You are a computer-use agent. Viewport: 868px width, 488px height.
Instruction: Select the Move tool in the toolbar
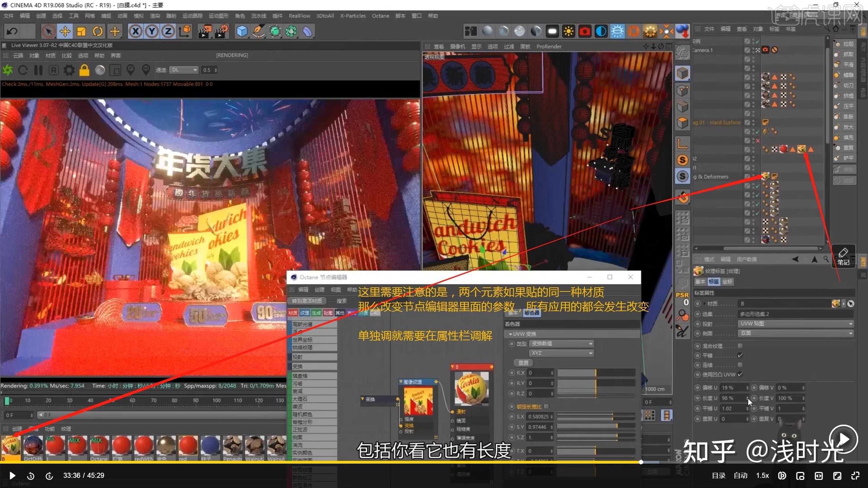65,31
